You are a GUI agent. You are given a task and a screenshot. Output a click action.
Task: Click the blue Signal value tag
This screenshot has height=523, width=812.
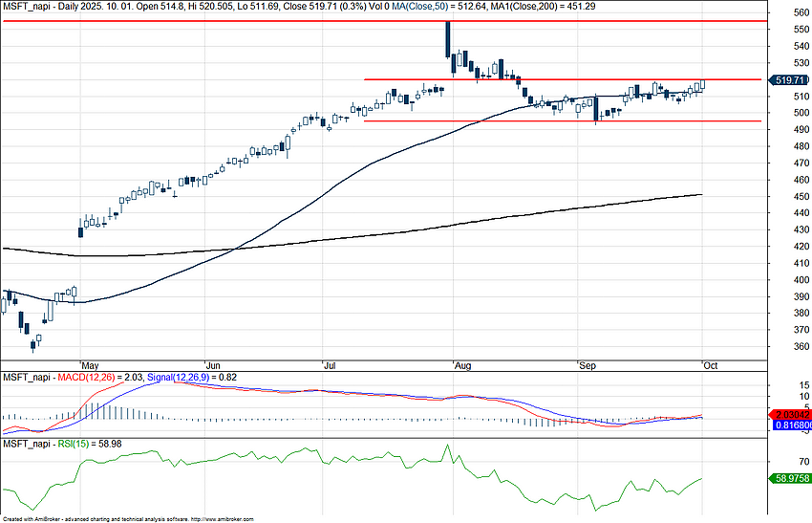[x=790, y=425]
